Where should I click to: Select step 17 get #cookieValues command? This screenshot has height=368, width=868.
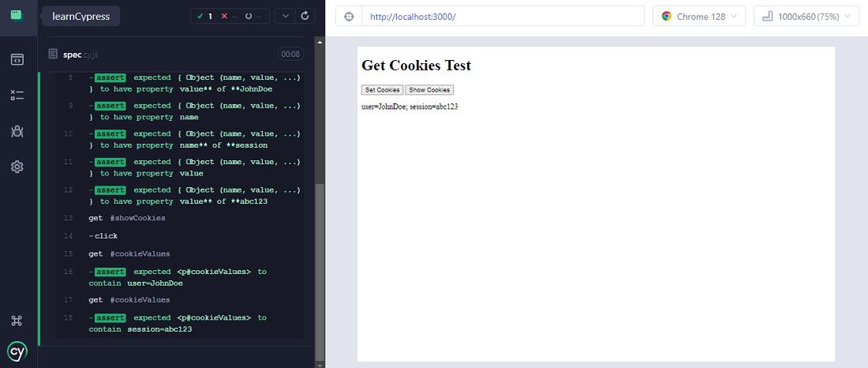[x=180, y=300]
